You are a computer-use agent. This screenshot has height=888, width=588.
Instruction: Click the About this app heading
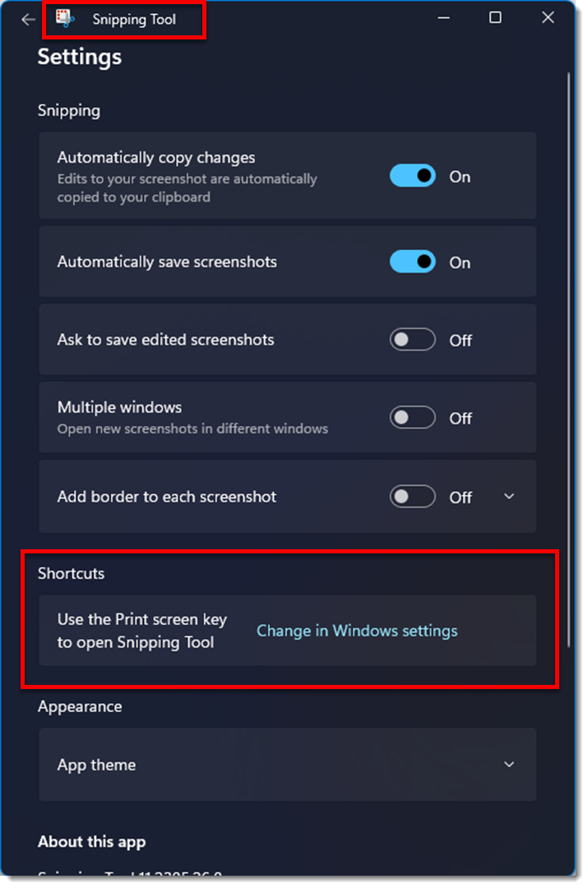[x=92, y=842]
